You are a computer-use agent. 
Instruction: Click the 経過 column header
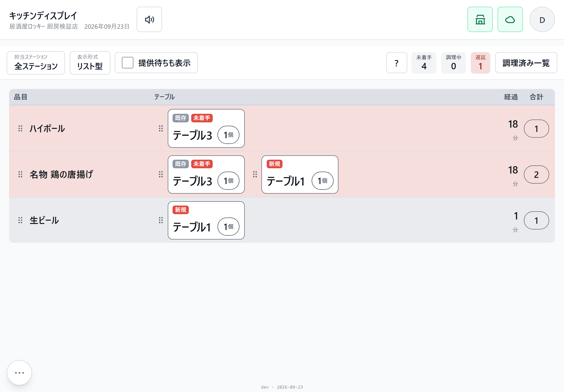[x=511, y=97]
